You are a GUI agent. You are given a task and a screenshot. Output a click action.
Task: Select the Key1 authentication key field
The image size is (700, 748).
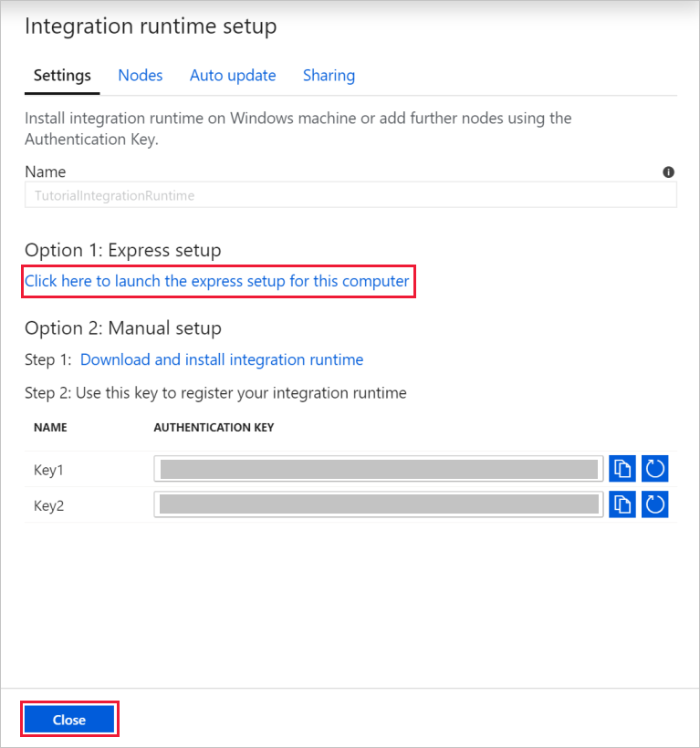378,468
